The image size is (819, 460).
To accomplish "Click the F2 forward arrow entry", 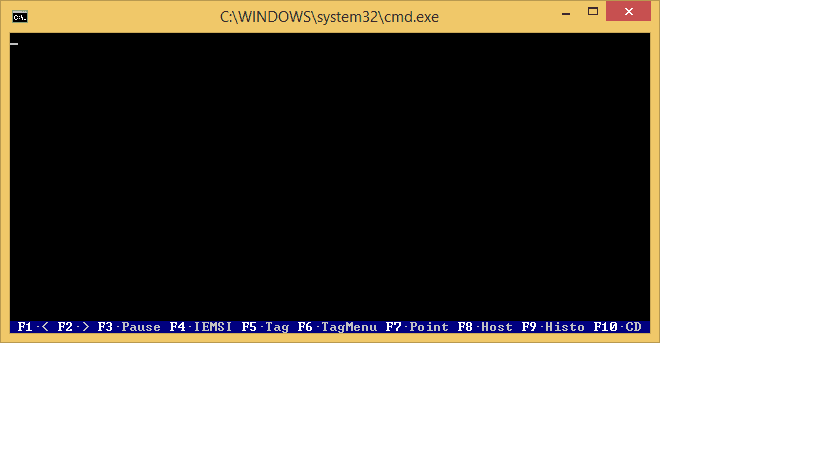I will point(74,327).
